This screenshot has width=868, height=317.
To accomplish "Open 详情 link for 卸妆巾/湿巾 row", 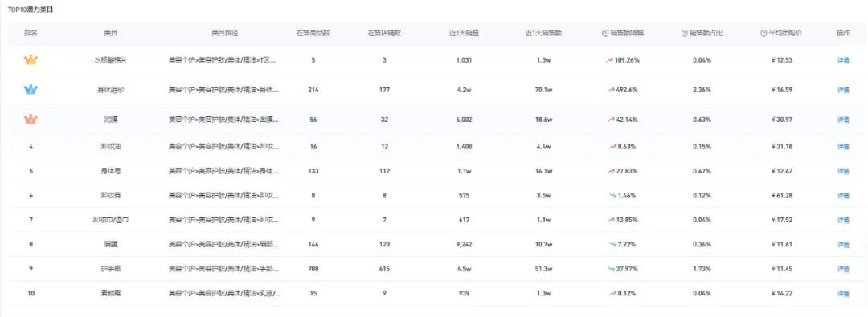I will click(x=843, y=220).
